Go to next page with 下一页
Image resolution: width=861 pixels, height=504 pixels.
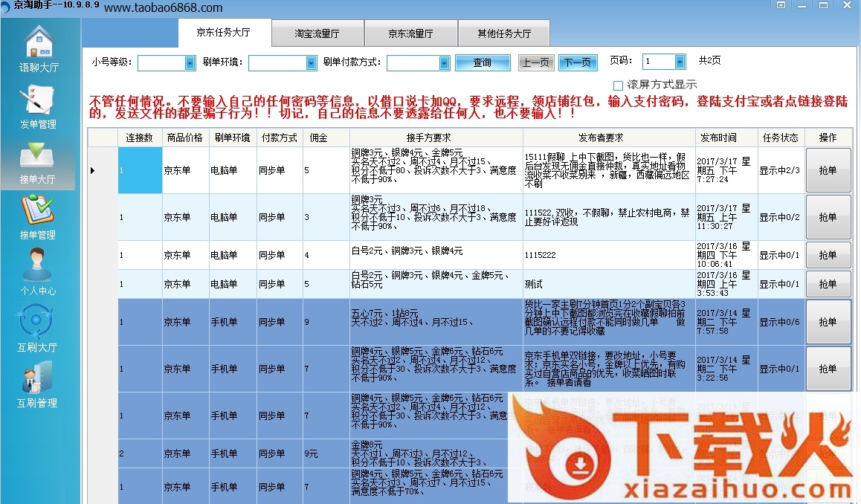point(578,62)
